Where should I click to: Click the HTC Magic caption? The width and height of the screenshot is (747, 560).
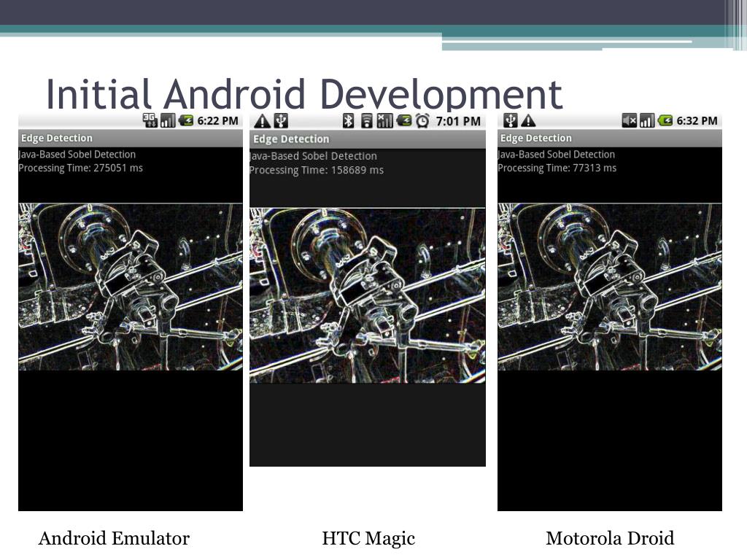click(368, 539)
